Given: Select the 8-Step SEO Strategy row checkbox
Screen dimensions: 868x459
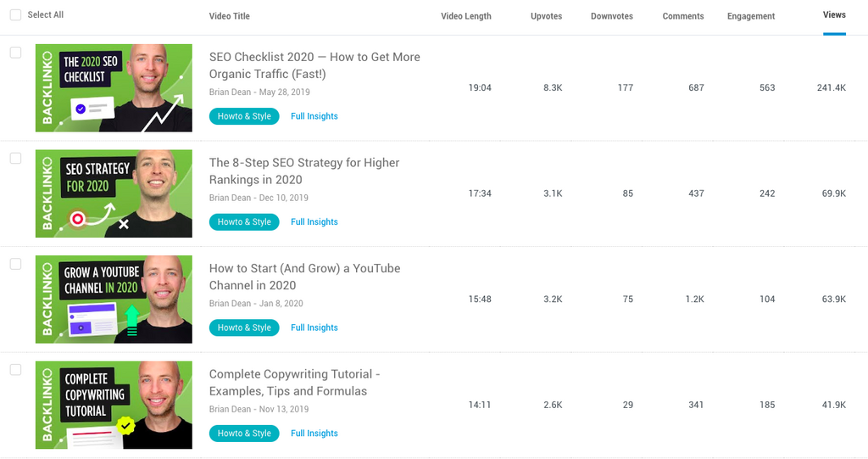Looking at the screenshot, I should pyautogui.click(x=15, y=159).
